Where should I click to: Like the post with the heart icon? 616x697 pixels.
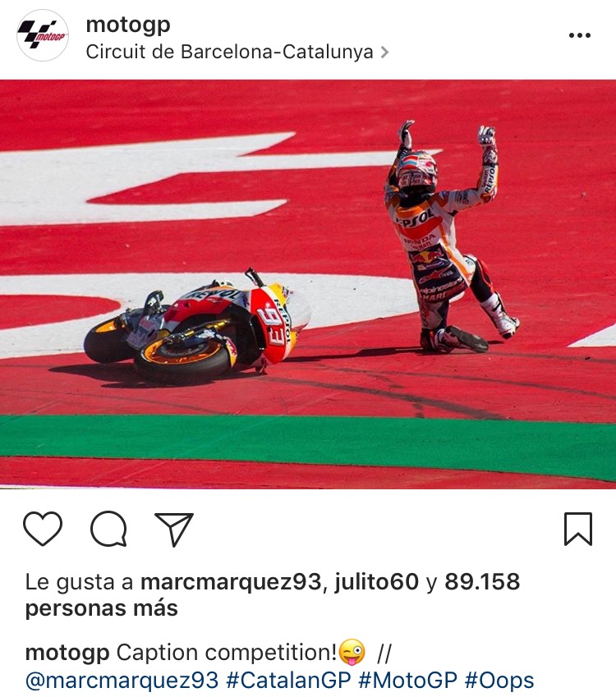point(42,528)
